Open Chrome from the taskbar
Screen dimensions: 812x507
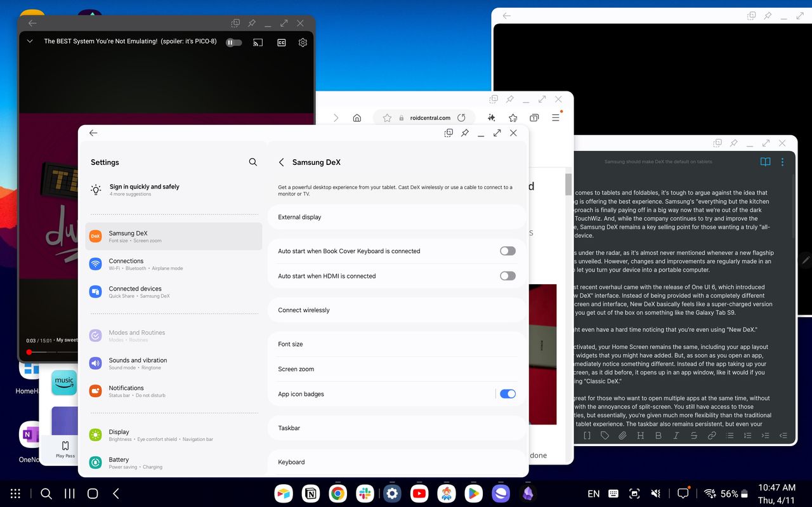point(337,494)
